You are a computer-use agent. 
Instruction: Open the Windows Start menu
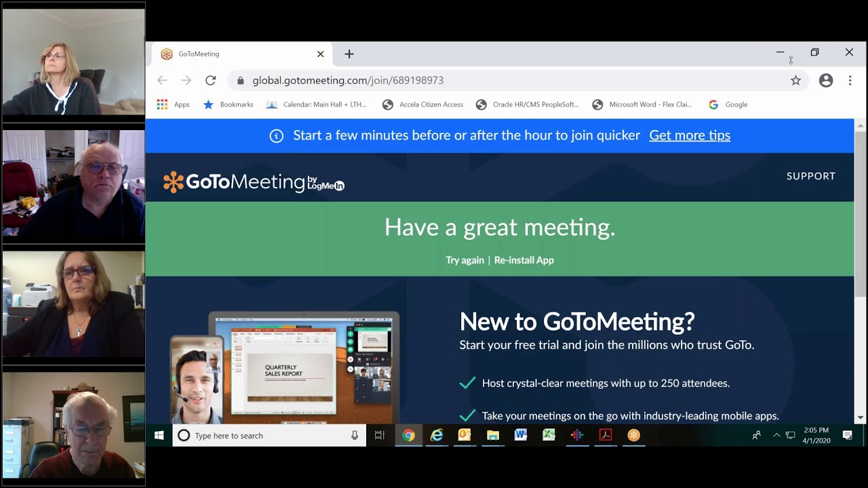159,436
